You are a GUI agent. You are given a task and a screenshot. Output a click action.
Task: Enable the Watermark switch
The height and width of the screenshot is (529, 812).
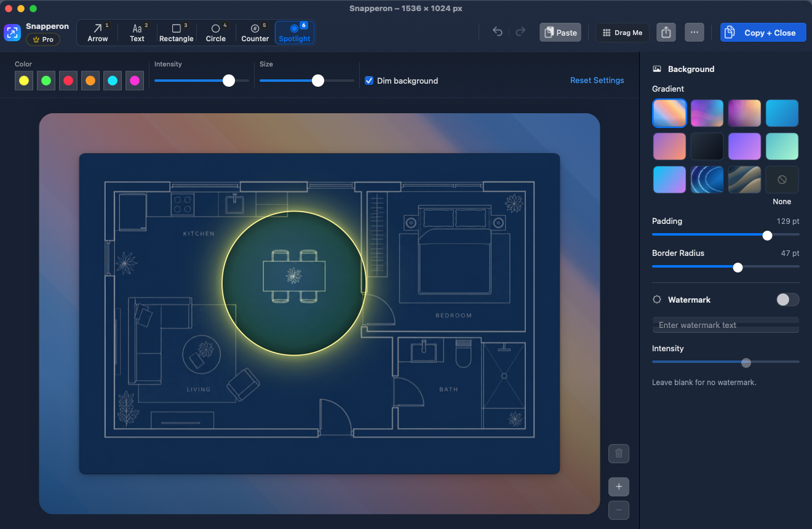coord(787,300)
